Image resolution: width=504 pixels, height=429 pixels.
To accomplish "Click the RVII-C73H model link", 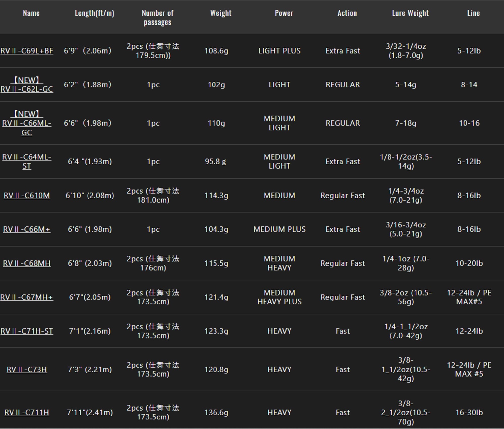I will click(x=27, y=370).
